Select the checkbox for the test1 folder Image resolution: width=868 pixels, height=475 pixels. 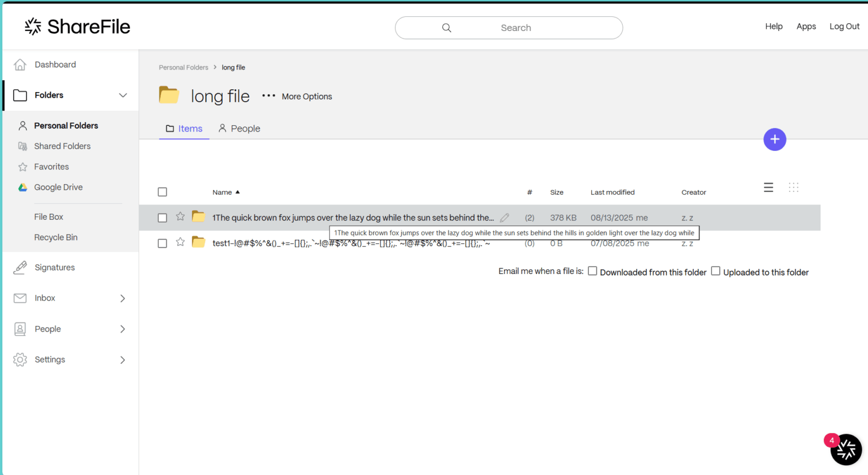pyautogui.click(x=162, y=243)
